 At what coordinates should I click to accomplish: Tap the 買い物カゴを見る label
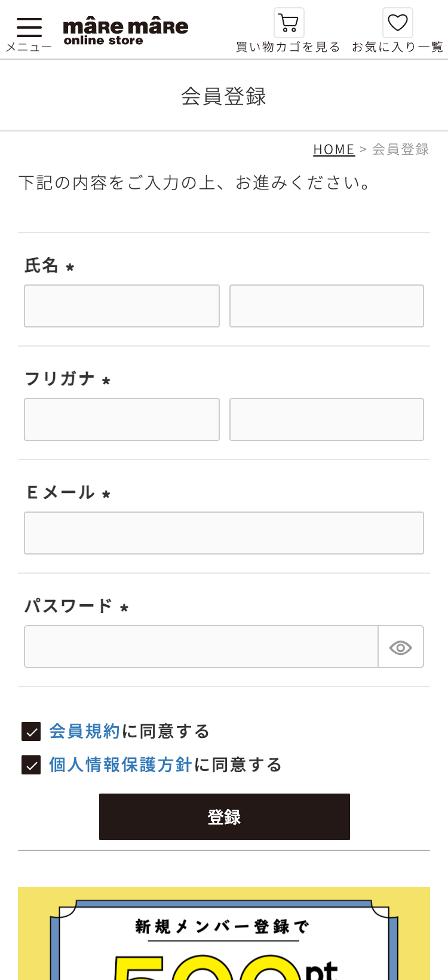pyautogui.click(x=288, y=47)
